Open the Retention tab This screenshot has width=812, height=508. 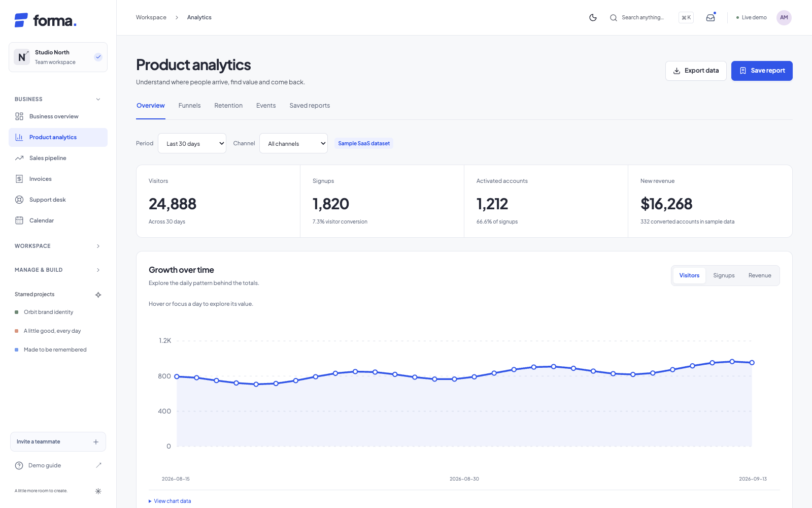coord(228,106)
